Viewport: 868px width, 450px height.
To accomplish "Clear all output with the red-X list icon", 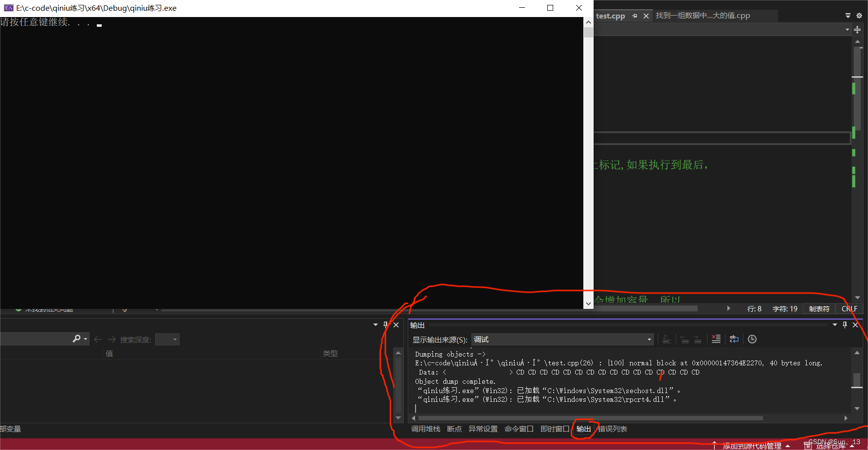I will [x=716, y=339].
